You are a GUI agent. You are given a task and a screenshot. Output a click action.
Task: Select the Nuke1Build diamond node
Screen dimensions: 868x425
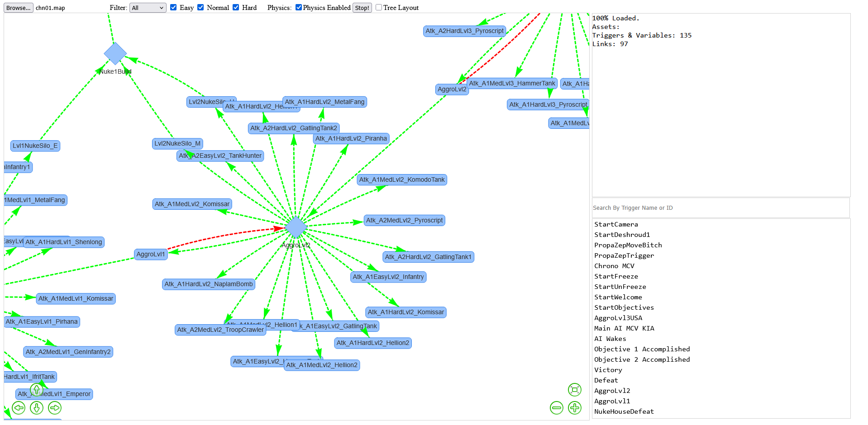tap(115, 53)
